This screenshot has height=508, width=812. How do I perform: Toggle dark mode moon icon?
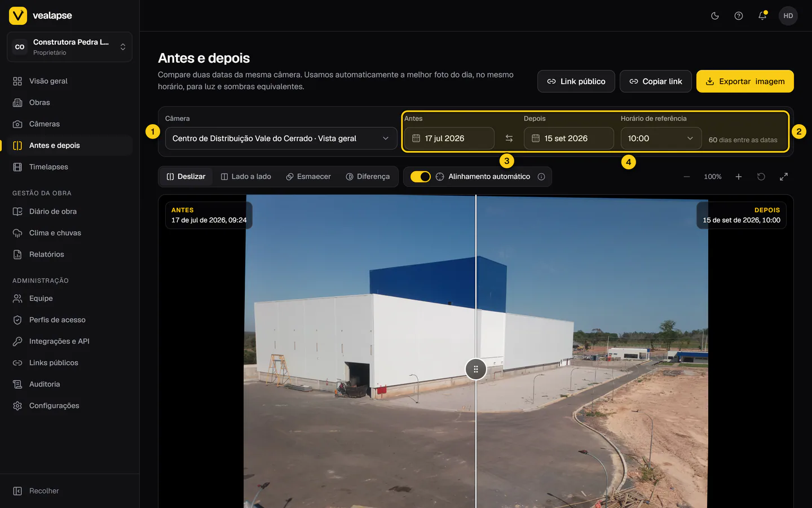click(715, 16)
